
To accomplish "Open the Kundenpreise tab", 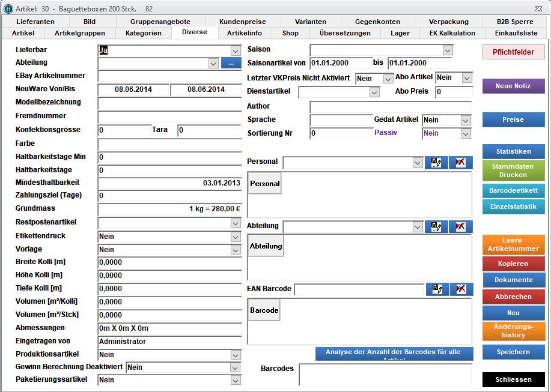I will 242,22.
